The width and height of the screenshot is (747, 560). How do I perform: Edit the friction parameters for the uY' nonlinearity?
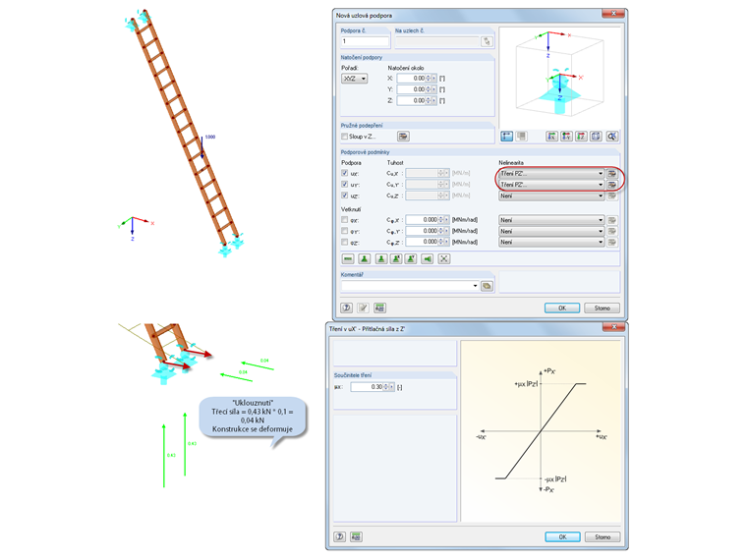(612, 185)
